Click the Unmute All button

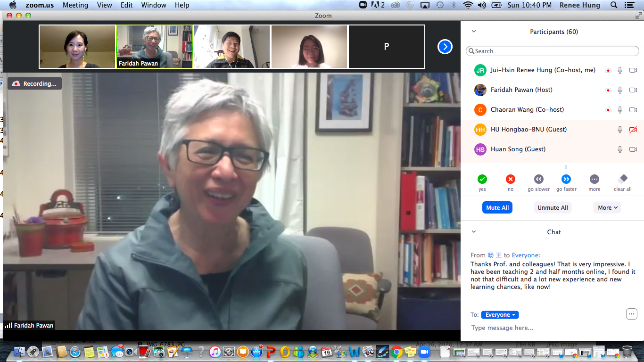[x=553, y=207]
